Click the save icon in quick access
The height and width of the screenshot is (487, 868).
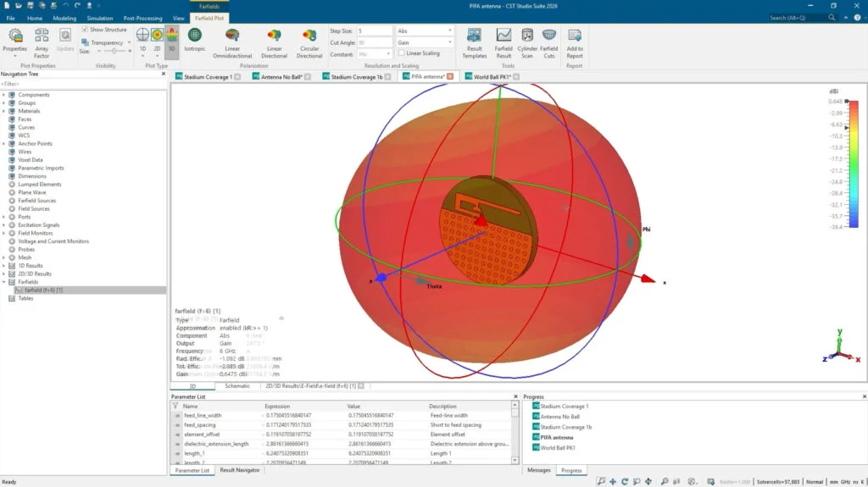[31, 6]
